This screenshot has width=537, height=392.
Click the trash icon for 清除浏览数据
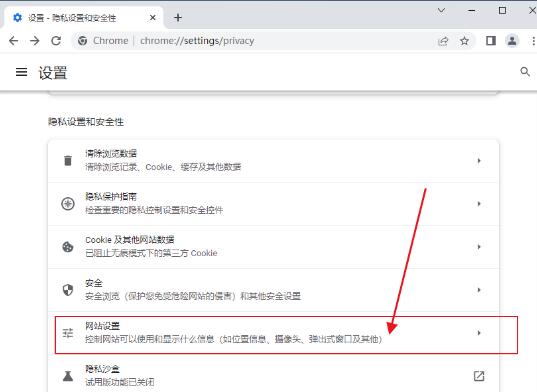[68, 160]
